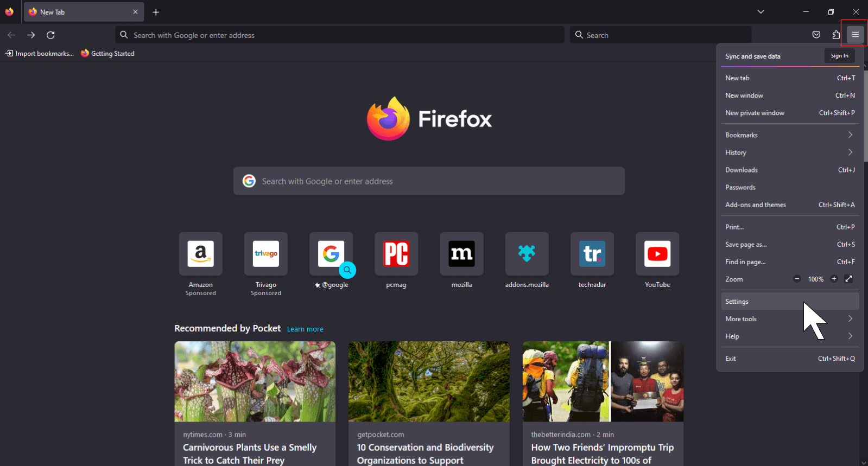This screenshot has height=466, width=868.
Task: Click the toolbar Search box
Action: [661, 35]
